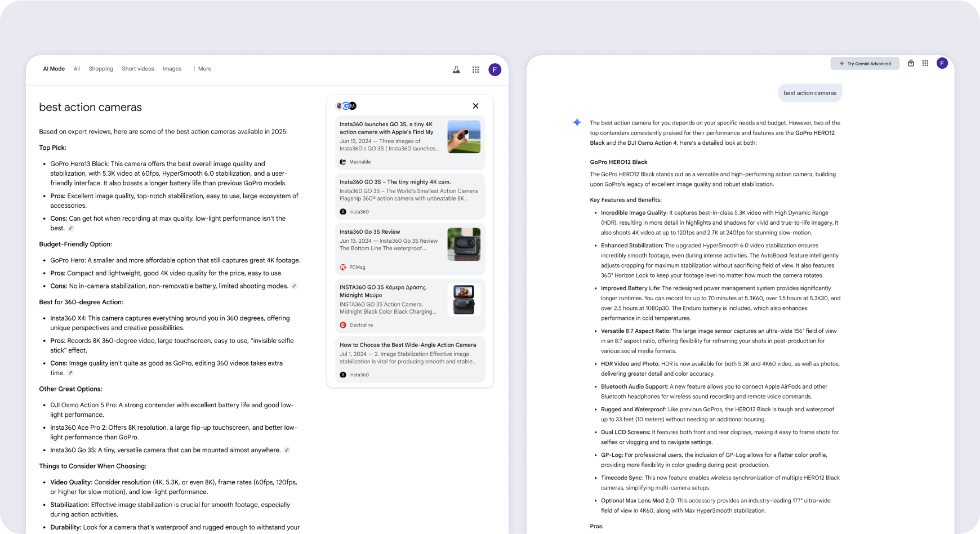Click the Mashable favicon in the first source card
Viewport: 980px width, 534px height.
point(343,162)
